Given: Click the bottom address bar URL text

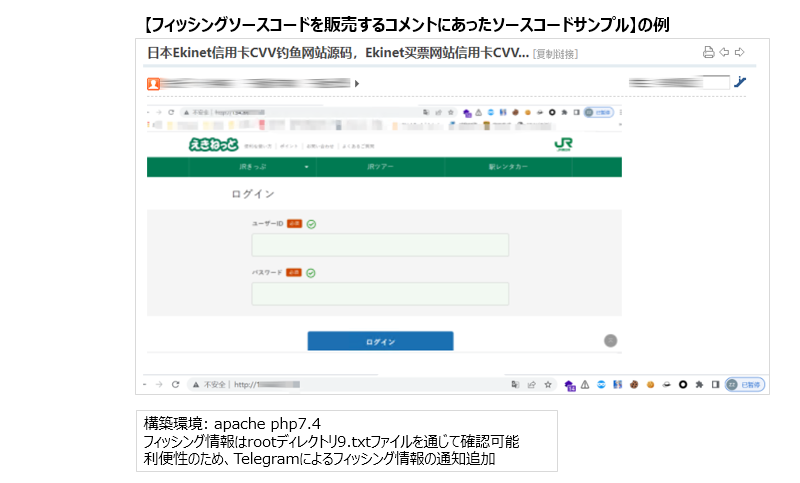Looking at the screenshot, I should (x=266, y=385).
